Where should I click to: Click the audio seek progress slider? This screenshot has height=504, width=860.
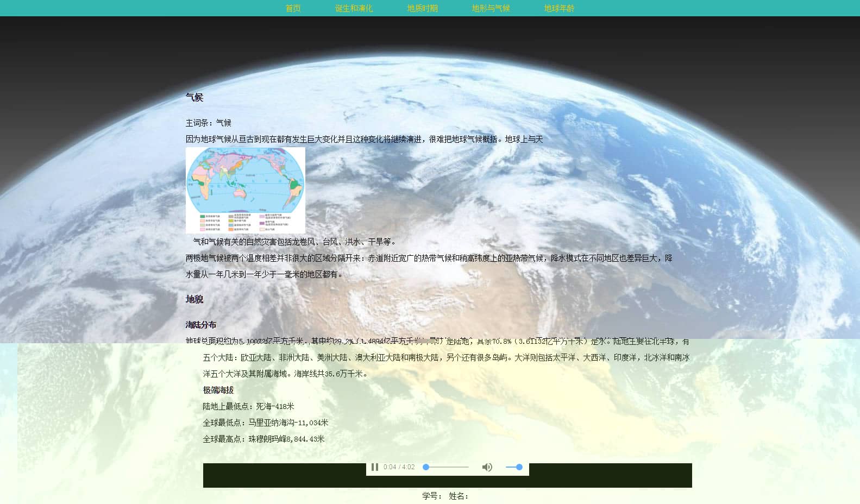tap(446, 467)
